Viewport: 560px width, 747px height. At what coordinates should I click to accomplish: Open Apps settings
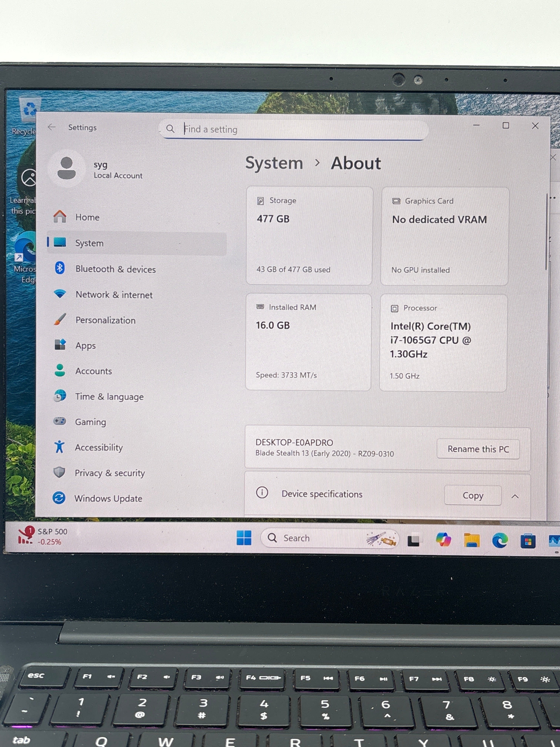point(136,346)
